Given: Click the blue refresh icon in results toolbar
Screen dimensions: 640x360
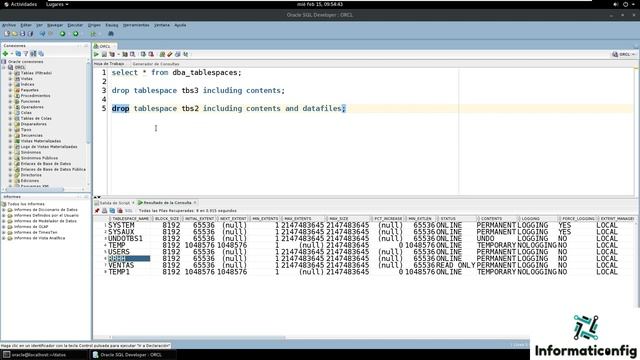Looking at the screenshot, I should [112, 211].
